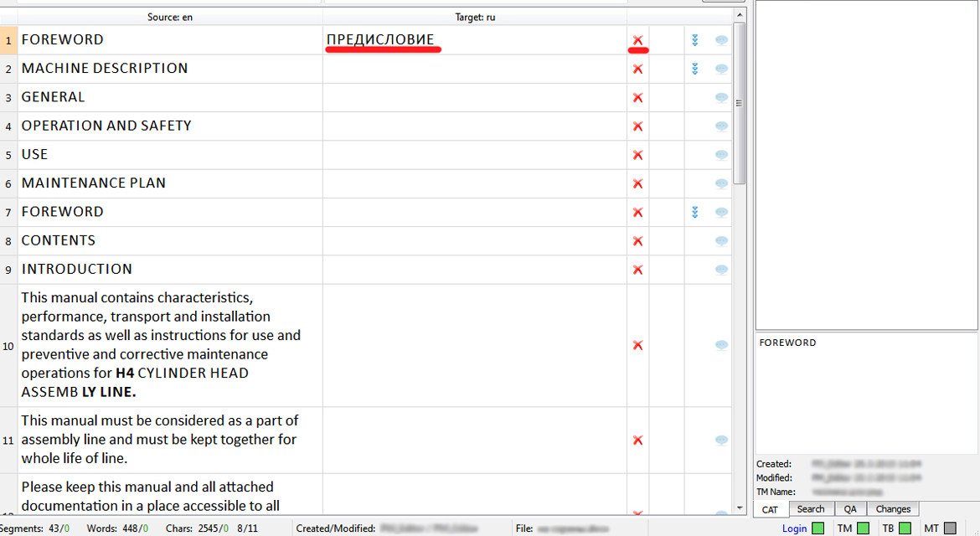980x536 pixels.
Task: Click the red X status on OPERATION AND SAFETY row
Action: (637, 126)
